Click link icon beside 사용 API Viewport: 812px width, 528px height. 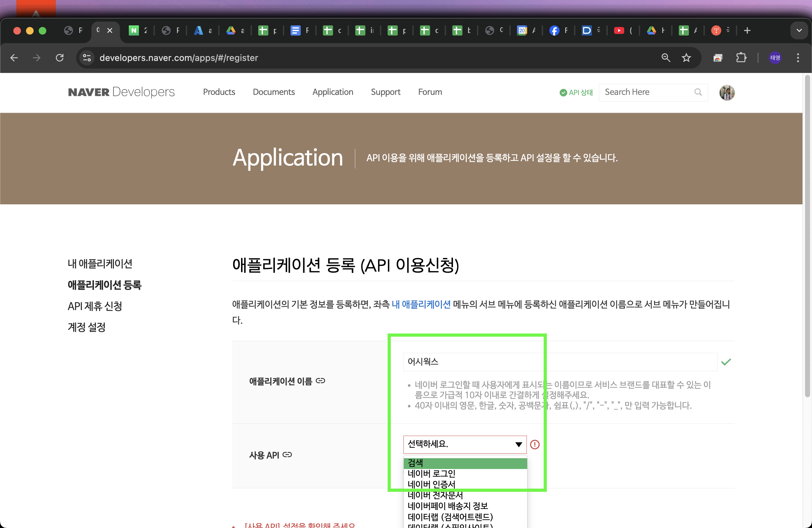287,455
